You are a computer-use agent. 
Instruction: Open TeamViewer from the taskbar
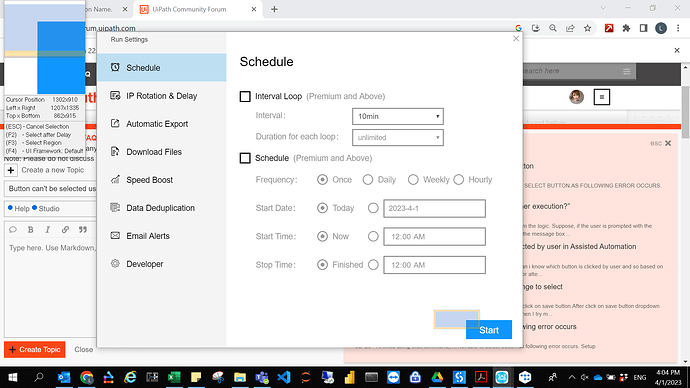[x=393, y=377]
